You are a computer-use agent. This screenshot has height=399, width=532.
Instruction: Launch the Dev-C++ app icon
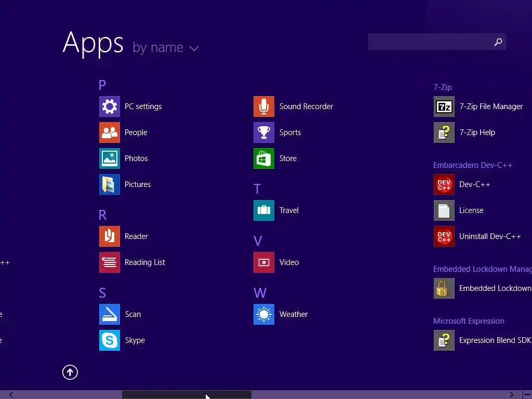[444, 184]
